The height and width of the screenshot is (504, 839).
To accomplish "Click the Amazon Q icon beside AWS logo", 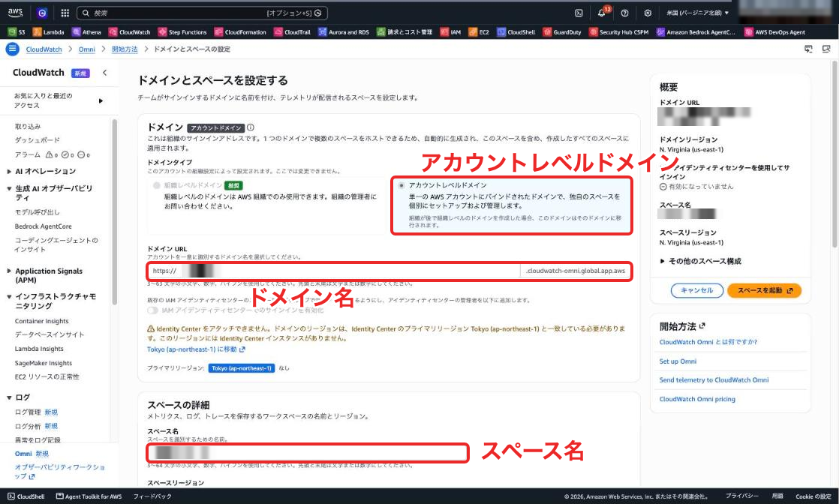I will tap(42, 13).
